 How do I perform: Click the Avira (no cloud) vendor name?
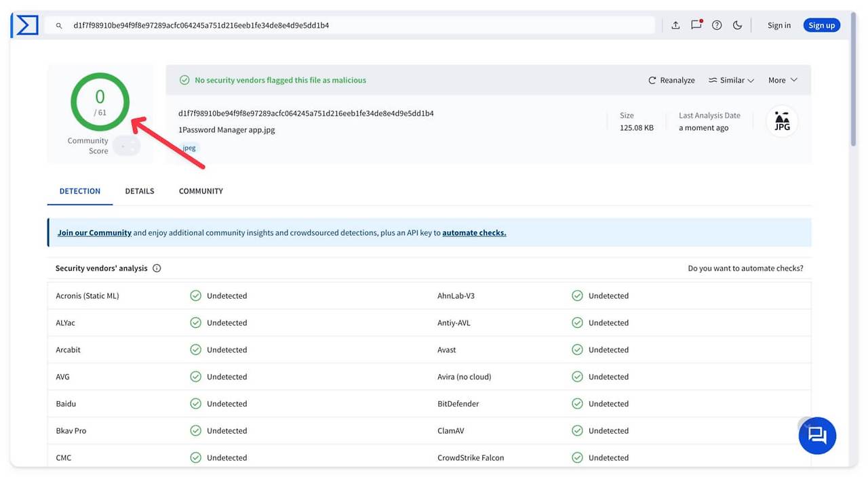tap(465, 377)
